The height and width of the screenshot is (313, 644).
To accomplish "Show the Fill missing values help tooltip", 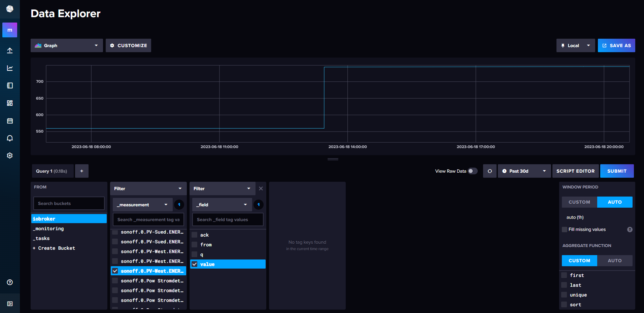I will coord(630,230).
